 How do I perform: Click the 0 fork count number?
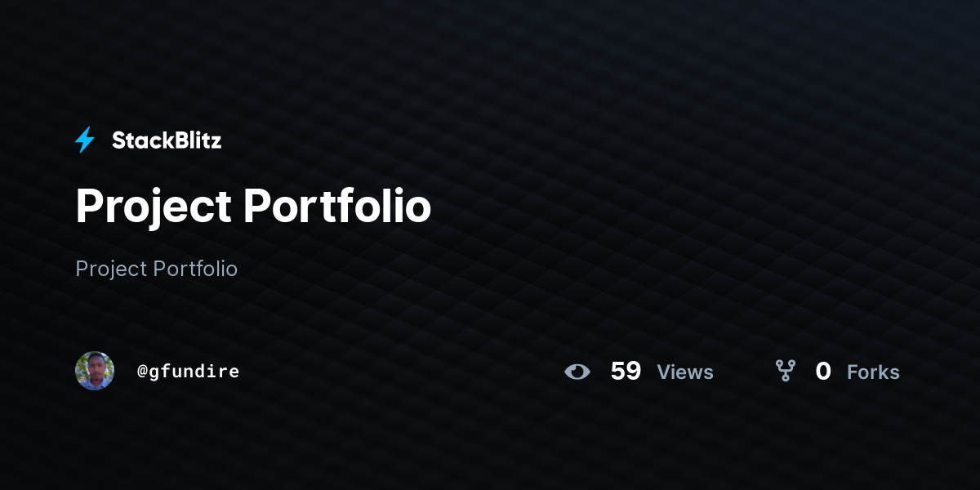(x=823, y=372)
